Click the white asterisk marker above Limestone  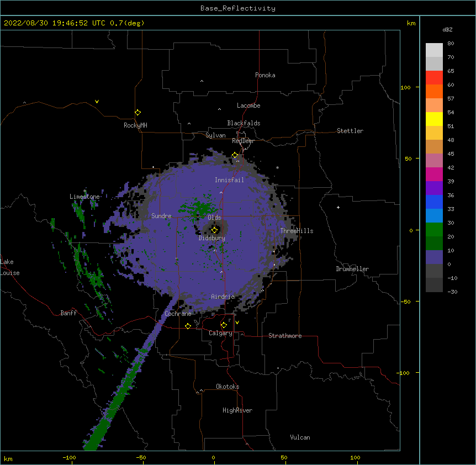84,191
